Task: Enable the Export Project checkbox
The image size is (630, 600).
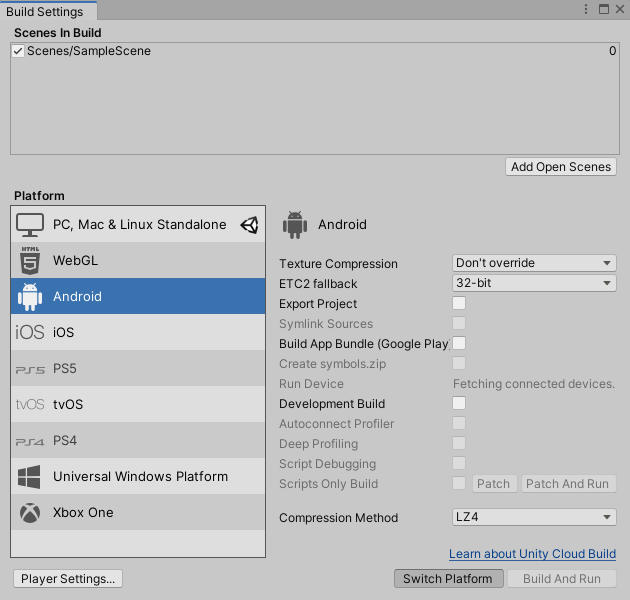Action: [x=459, y=303]
